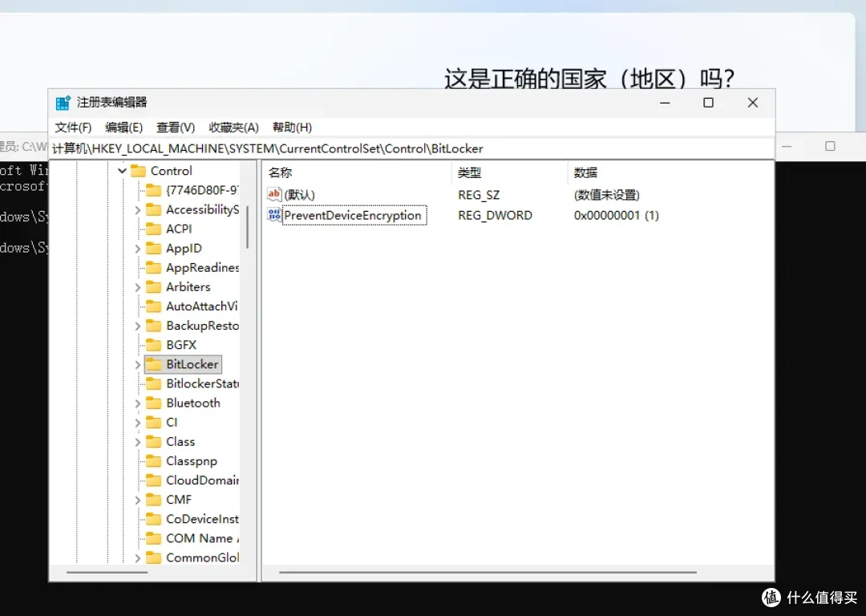The height and width of the screenshot is (616, 866).
Task: Expand the CI key
Action: tap(138, 423)
